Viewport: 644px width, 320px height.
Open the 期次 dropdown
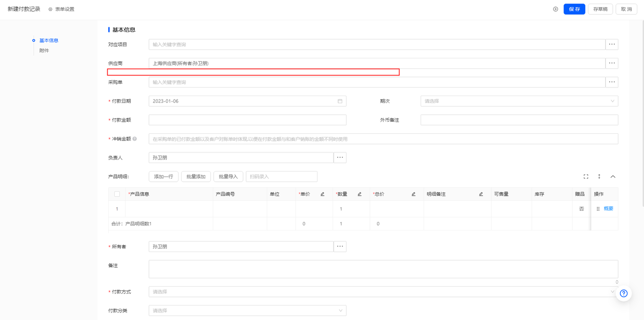tap(519, 101)
